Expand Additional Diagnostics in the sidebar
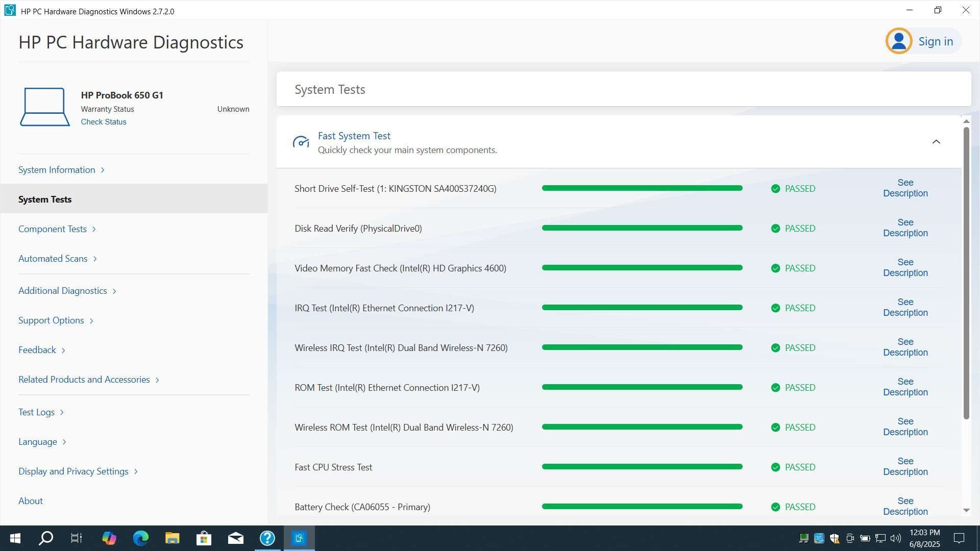The image size is (980, 551). (67, 291)
